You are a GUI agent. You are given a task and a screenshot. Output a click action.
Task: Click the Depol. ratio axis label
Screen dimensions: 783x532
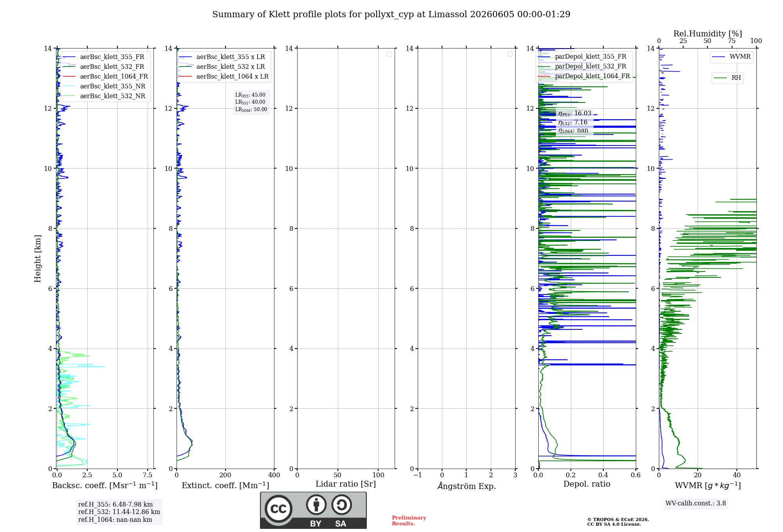point(587,484)
